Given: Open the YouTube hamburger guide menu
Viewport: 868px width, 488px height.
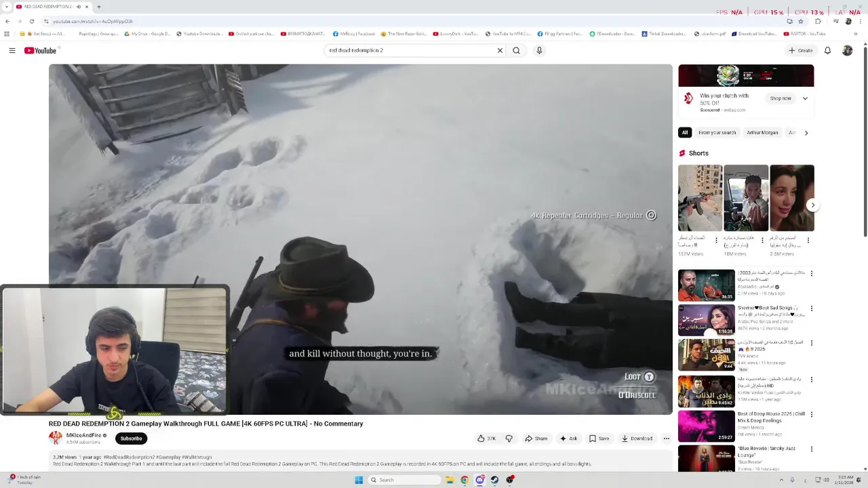Looking at the screenshot, I should click(12, 51).
